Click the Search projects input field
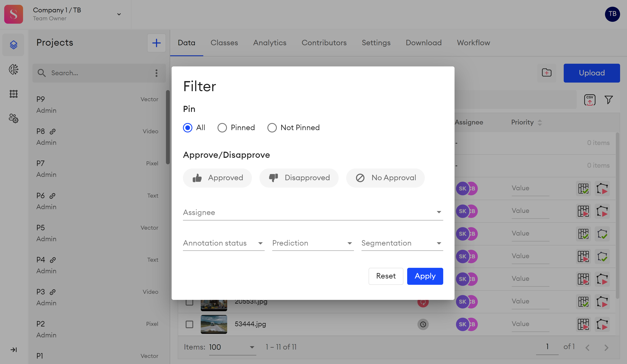This screenshot has width=627, height=364. tap(99, 73)
